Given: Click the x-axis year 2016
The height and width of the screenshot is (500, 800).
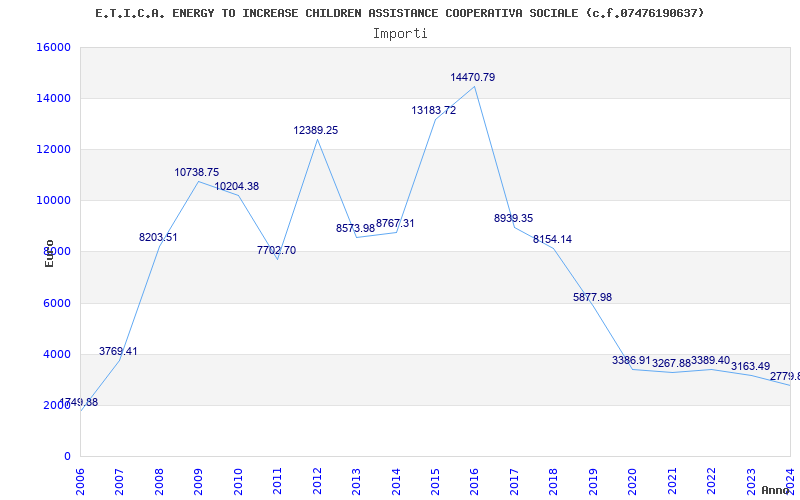Looking at the screenshot, I should tap(475, 481).
